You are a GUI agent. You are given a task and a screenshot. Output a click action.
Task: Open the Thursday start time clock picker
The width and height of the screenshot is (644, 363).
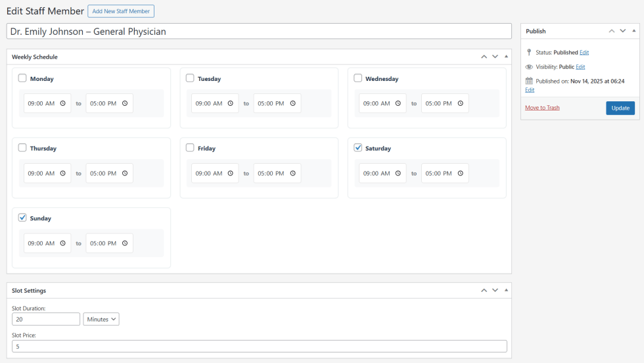point(63,174)
